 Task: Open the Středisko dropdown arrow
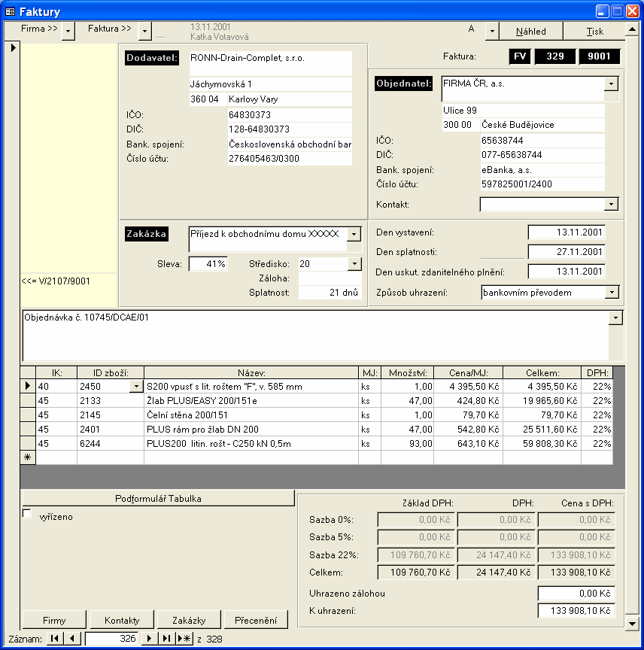pyautogui.click(x=354, y=264)
